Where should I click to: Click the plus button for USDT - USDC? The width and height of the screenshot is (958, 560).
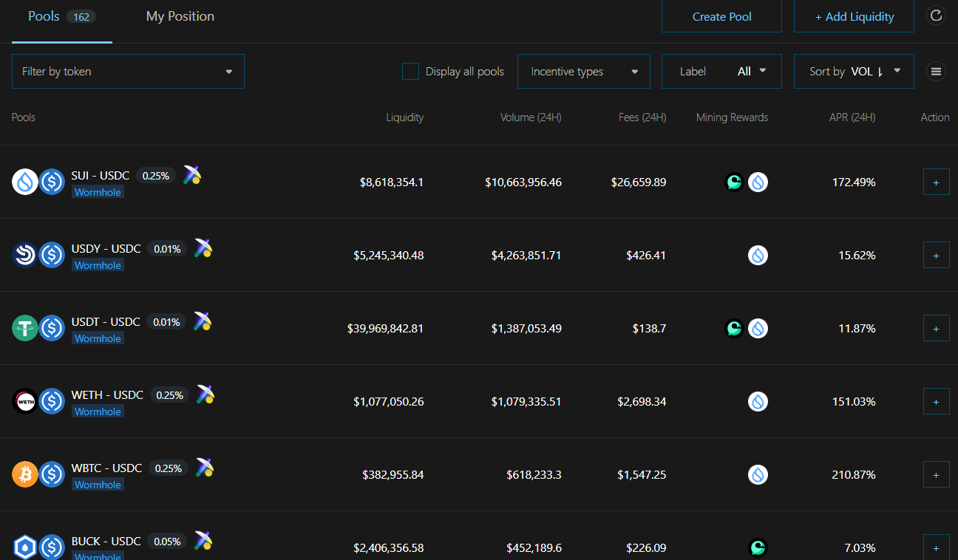coord(937,328)
